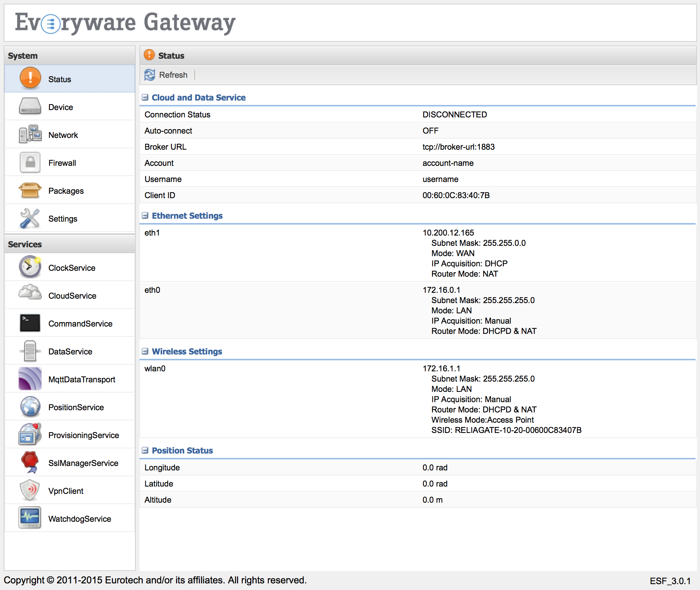Open the Packages menu item
The image size is (700, 590).
click(x=70, y=190)
